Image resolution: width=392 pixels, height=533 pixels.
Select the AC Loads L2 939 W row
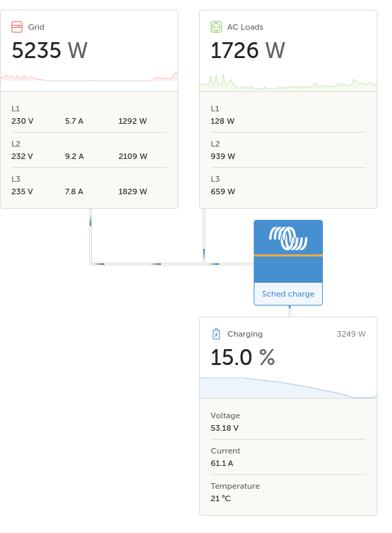288,150
